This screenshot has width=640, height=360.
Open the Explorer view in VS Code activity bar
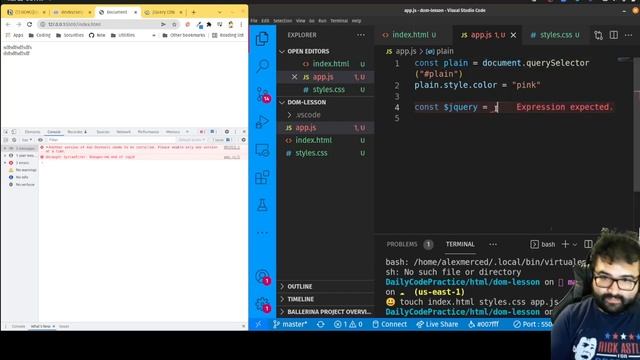click(262, 39)
